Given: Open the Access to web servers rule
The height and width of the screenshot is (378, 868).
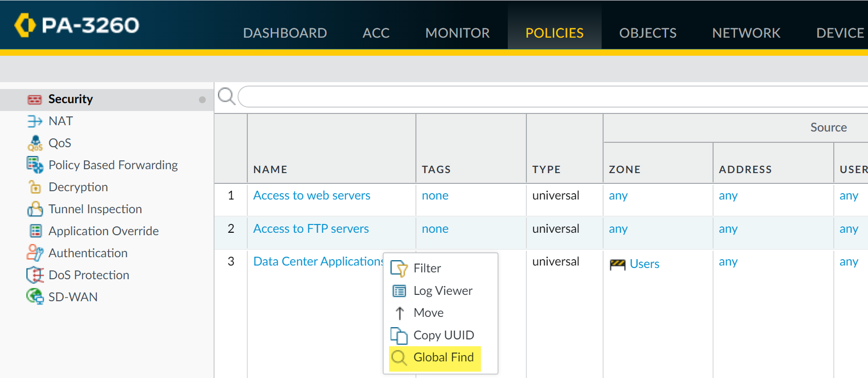Looking at the screenshot, I should [x=311, y=196].
